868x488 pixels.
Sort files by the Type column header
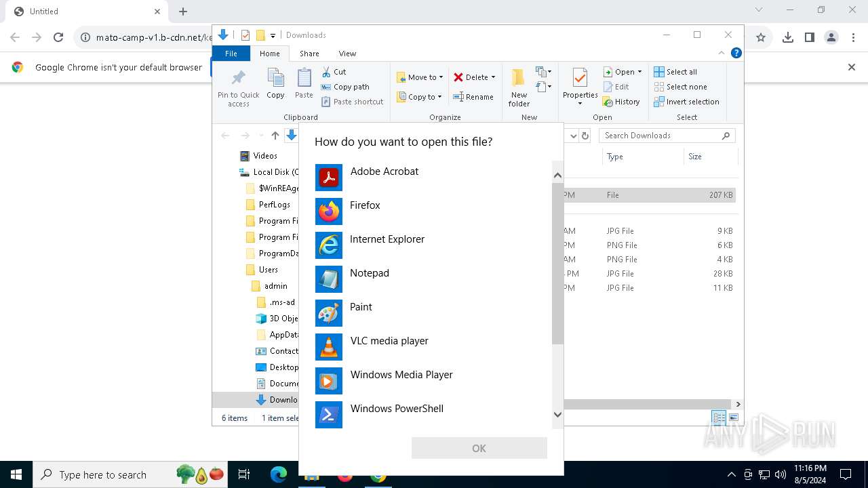coord(642,157)
